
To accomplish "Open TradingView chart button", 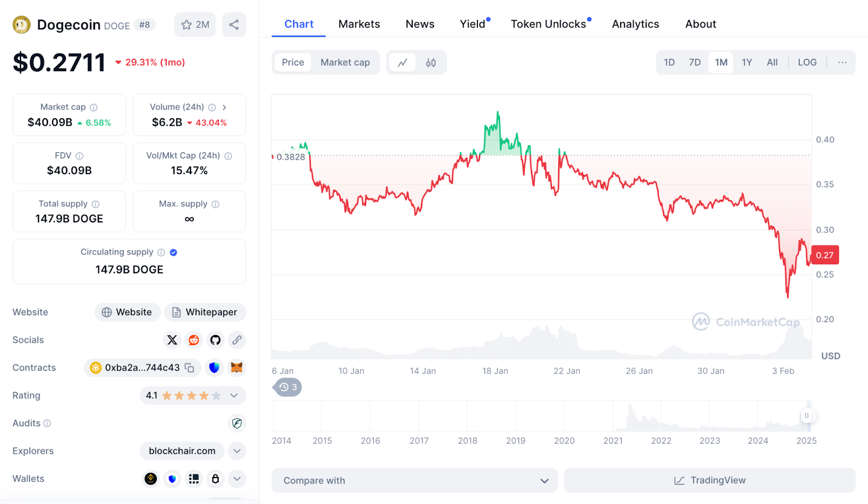I will point(710,481).
